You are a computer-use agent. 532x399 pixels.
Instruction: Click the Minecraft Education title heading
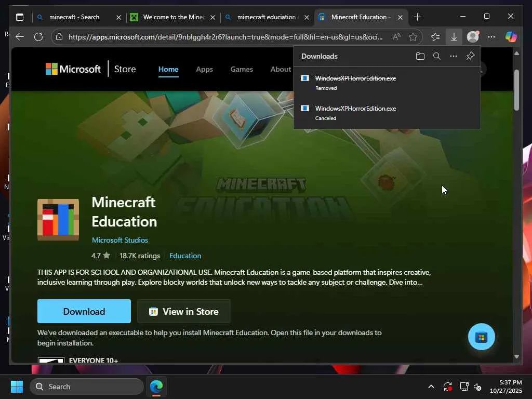click(124, 212)
